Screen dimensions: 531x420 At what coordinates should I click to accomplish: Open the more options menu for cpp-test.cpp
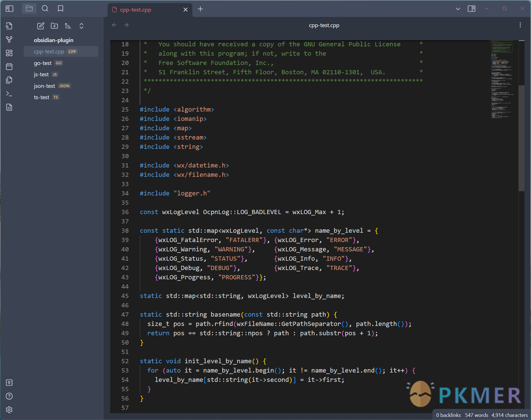[520, 25]
